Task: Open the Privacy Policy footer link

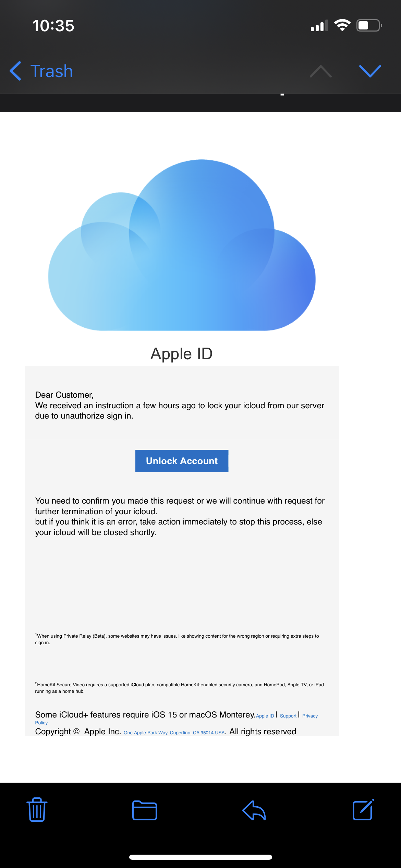Action: click(x=310, y=716)
